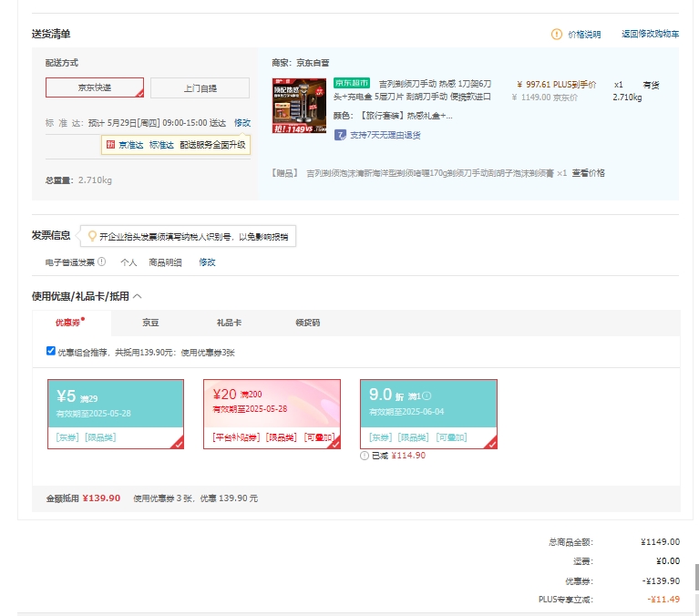The height and width of the screenshot is (616, 699).
Task: Click the orange price explanation info icon
Action: click(x=557, y=35)
